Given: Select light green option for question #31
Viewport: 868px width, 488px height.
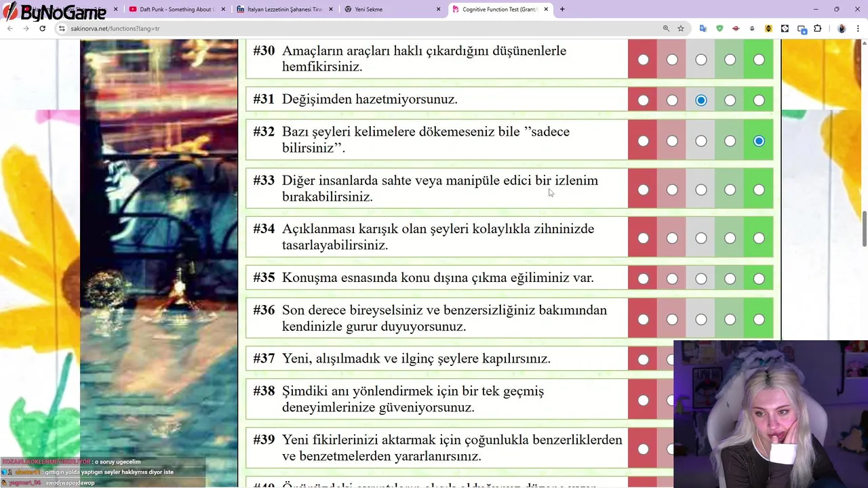Looking at the screenshot, I should click(x=730, y=100).
